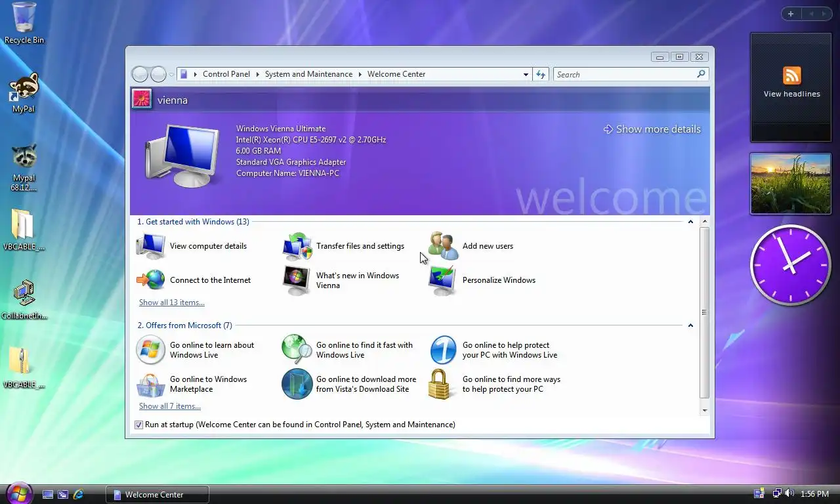The height and width of the screenshot is (504, 840).
Task: Click View headlines in the feed gadget
Action: tap(791, 94)
